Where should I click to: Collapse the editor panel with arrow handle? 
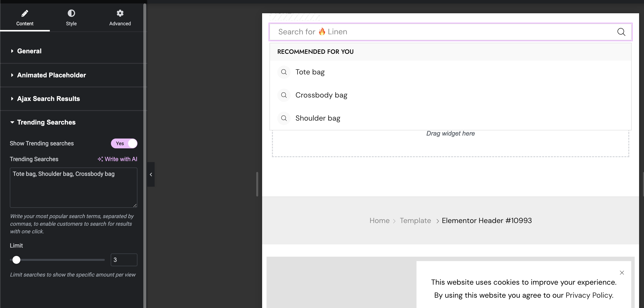pos(151,174)
